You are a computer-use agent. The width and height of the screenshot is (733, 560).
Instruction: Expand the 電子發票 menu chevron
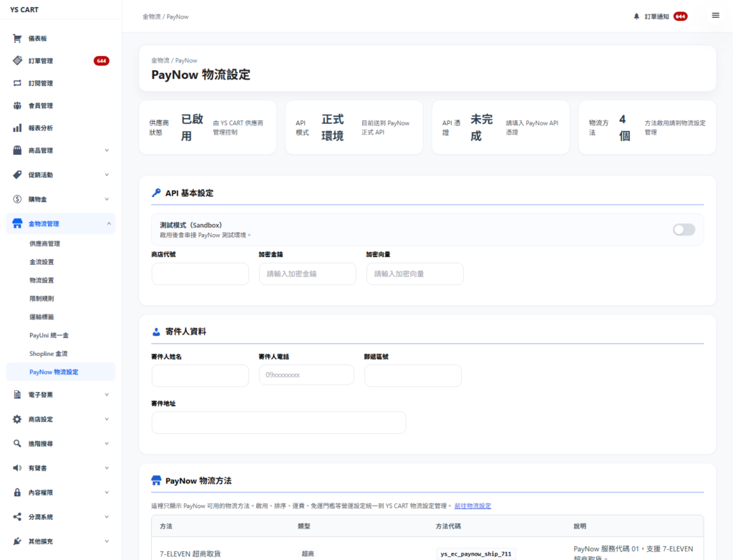pos(107,395)
